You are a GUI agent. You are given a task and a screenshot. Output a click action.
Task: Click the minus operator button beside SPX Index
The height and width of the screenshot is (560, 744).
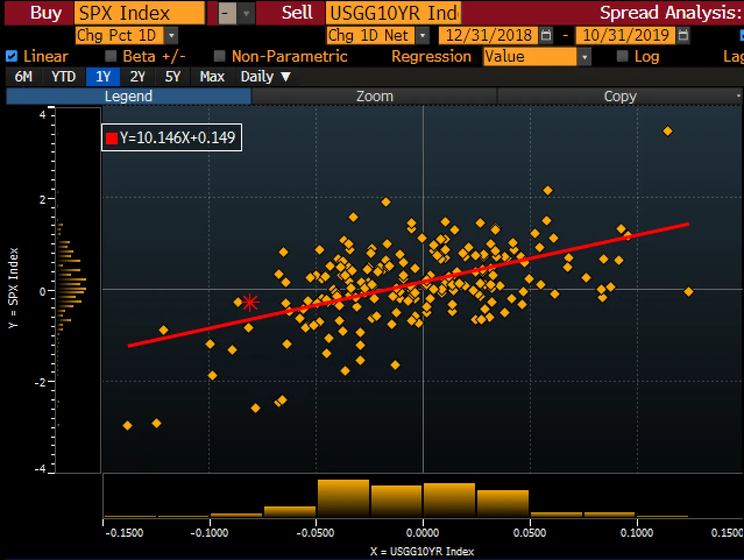click(227, 13)
